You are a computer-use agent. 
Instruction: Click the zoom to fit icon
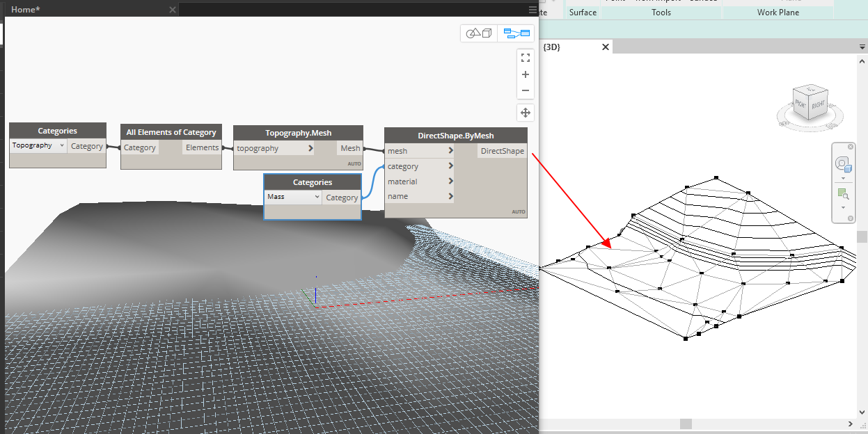[526, 57]
